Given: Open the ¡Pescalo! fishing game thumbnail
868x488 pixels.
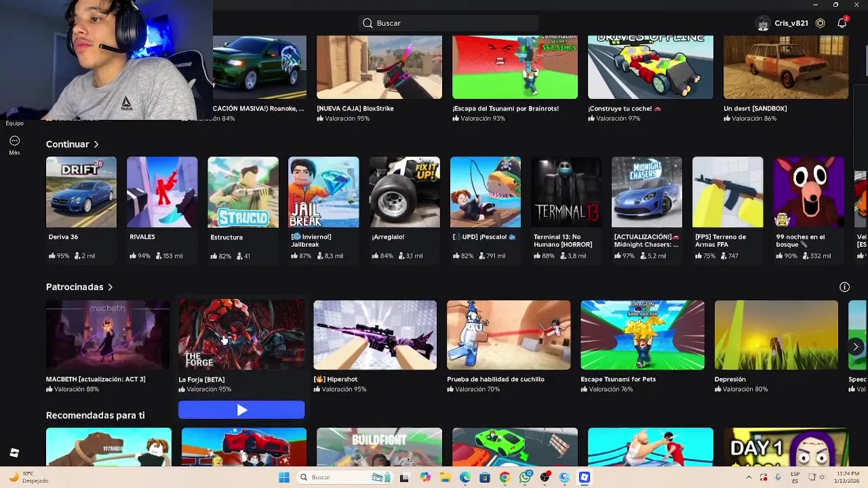Looking at the screenshot, I should click(486, 192).
